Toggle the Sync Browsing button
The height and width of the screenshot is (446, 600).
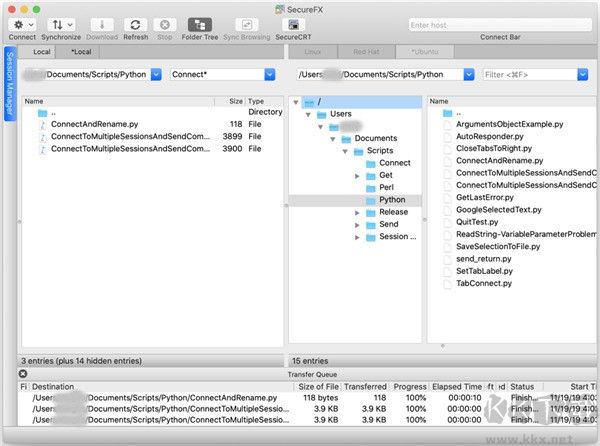click(x=246, y=23)
